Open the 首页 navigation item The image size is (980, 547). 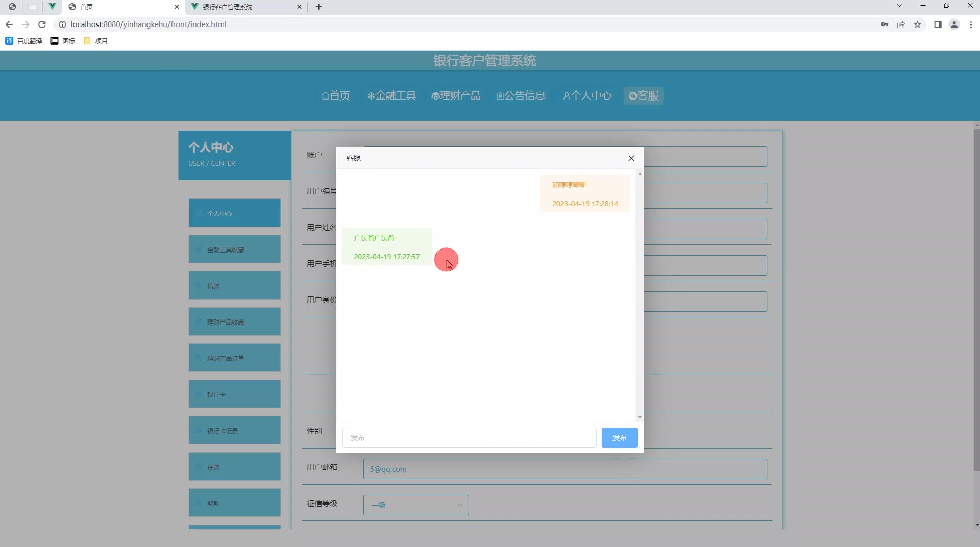[x=336, y=95]
